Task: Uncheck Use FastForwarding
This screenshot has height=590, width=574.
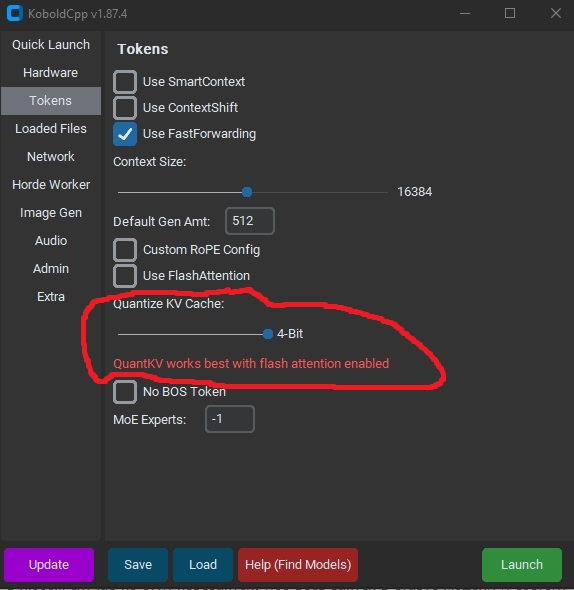Action: click(125, 134)
